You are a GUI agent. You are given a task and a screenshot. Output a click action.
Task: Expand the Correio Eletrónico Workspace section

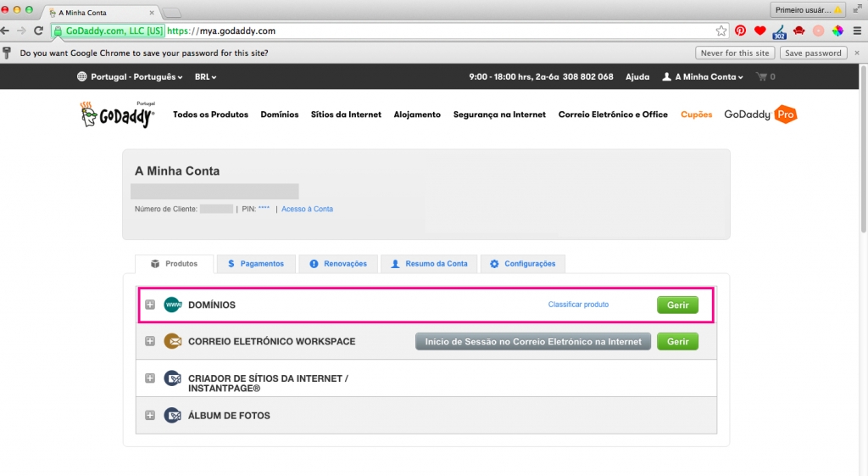tap(150, 341)
